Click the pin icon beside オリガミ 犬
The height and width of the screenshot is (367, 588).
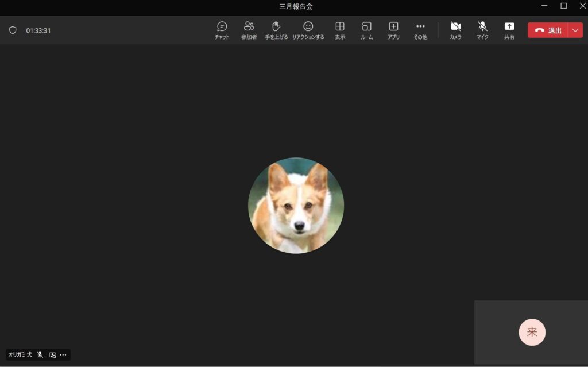coord(52,355)
